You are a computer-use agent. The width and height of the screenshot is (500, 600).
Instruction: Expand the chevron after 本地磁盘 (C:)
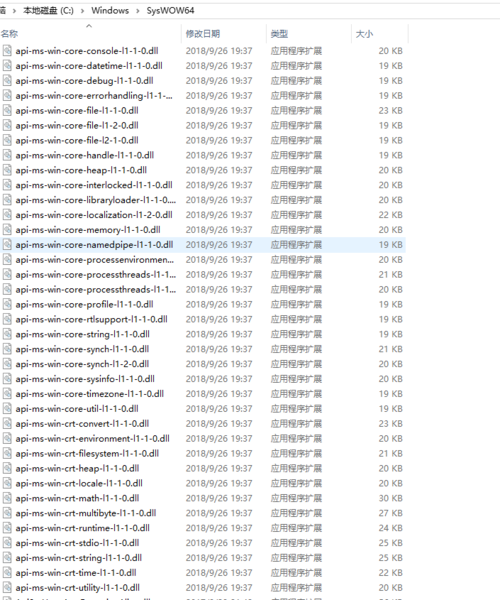(x=82, y=11)
